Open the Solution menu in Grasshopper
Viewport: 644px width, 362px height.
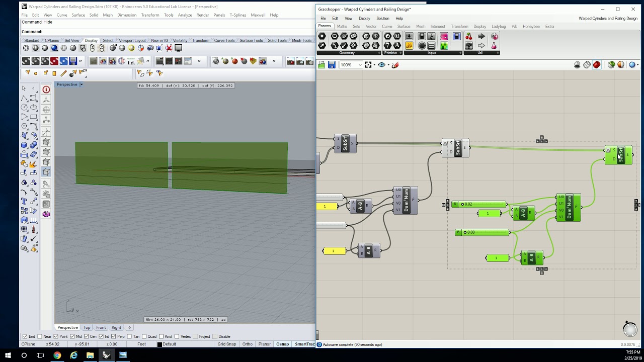click(382, 19)
